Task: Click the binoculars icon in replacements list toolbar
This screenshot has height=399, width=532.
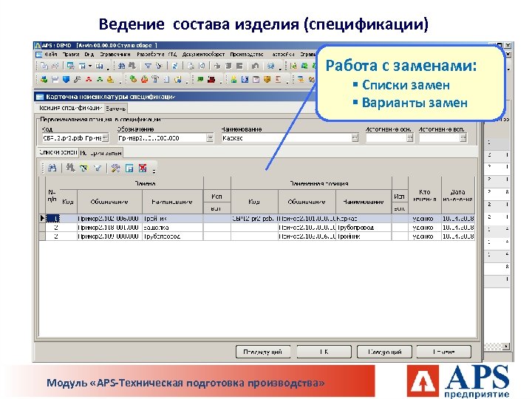Action: point(52,168)
